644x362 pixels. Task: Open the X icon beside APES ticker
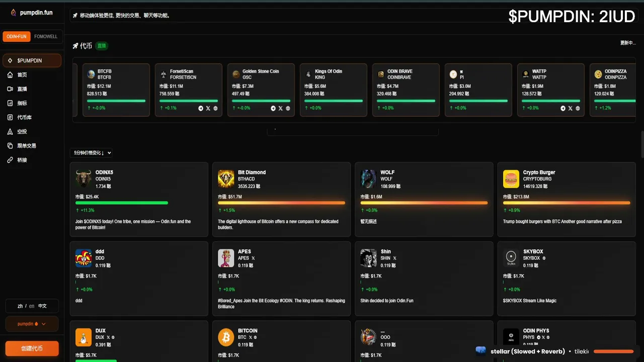click(253, 258)
